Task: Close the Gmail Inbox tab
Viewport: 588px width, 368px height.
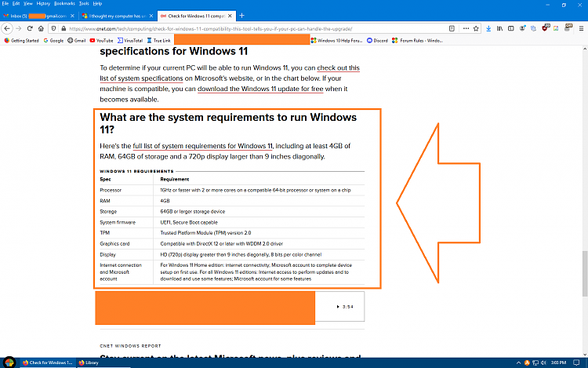Action: click(72, 16)
